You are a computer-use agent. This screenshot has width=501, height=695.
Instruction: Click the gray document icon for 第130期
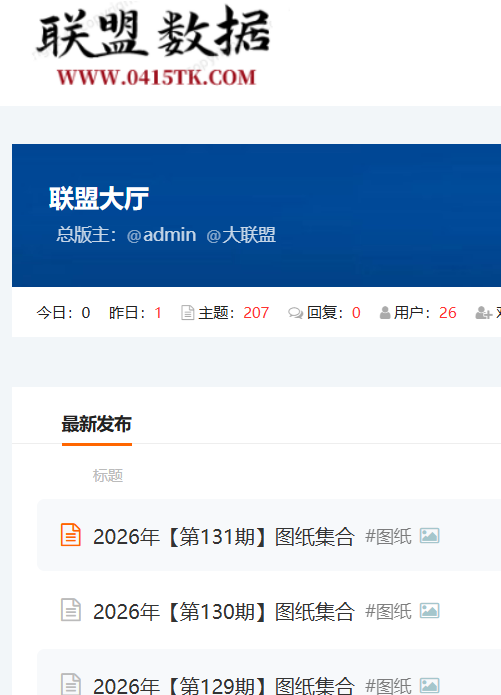(71, 609)
